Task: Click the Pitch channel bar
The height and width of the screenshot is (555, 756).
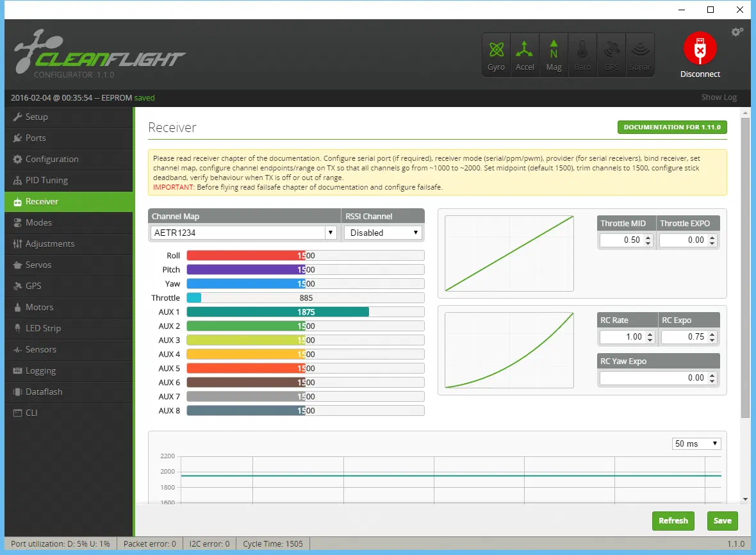Action: 305,270
